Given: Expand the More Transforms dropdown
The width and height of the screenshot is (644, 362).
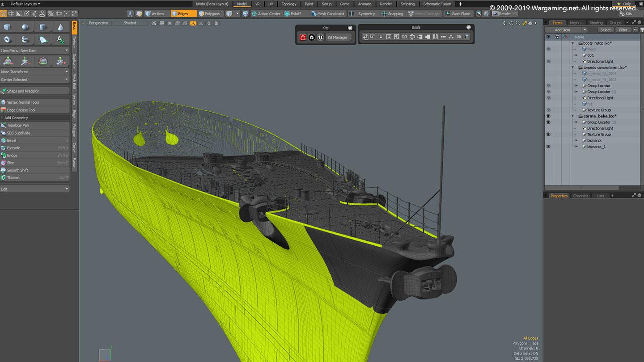Looking at the screenshot, I should pyautogui.click(x=35, y=72).
